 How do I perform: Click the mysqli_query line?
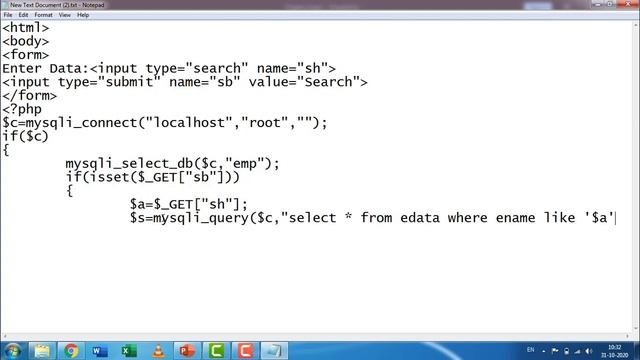372,218
